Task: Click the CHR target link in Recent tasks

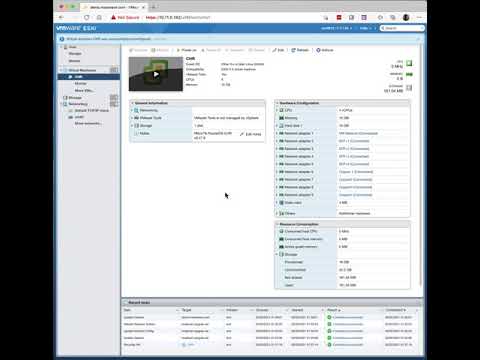Action: click(x=191, y=345)
